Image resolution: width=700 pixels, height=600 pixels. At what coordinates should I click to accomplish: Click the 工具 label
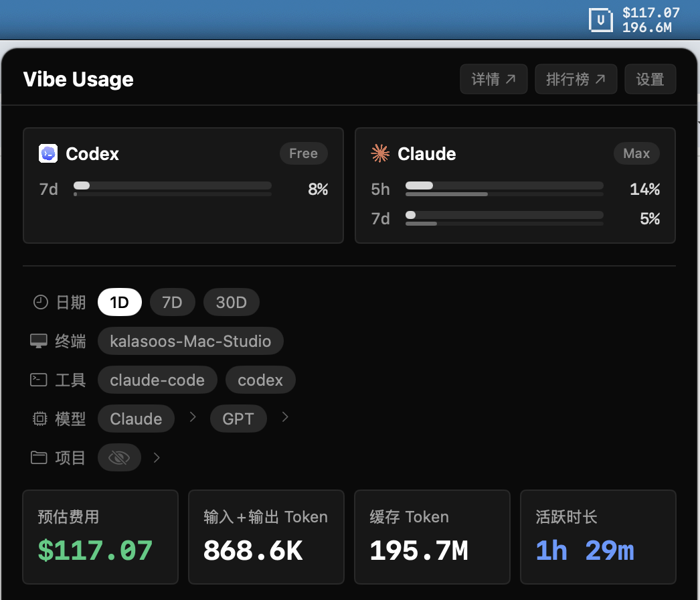(70, 380)
